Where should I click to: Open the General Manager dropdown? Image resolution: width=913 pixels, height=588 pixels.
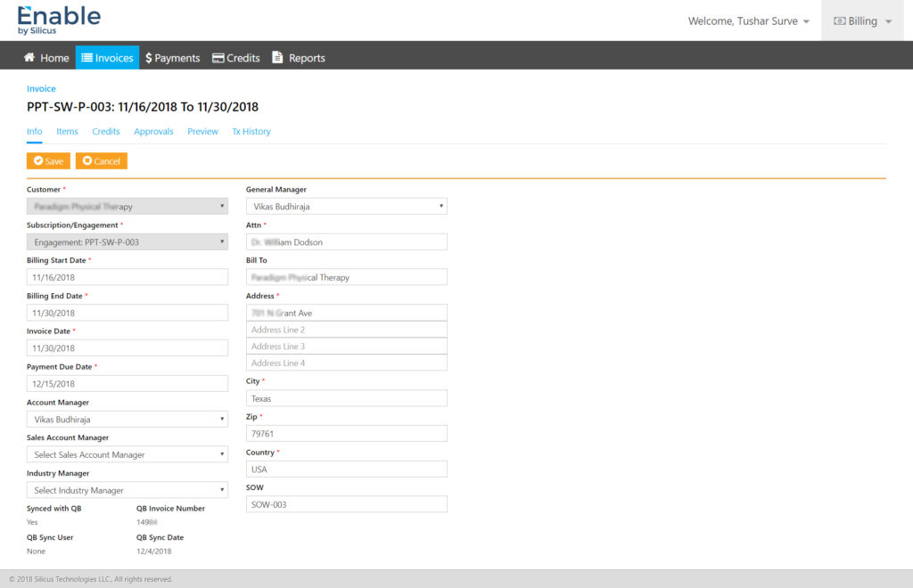click(347, 207)
